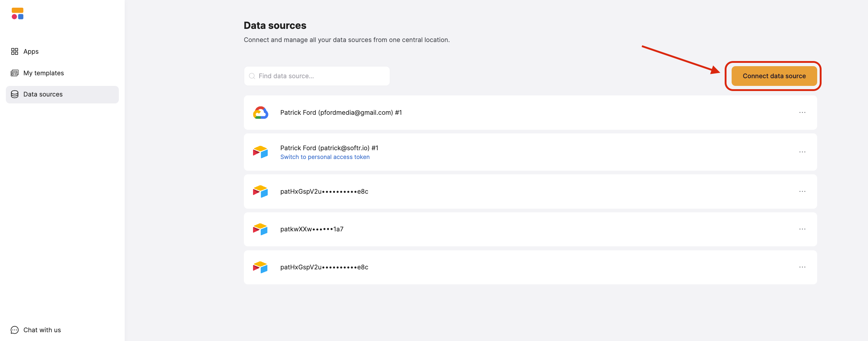The height and width of the screenshot is (341, 868).
Task: Click the Google Cloud icon on pfordmedia row
Action: point(261,113)
